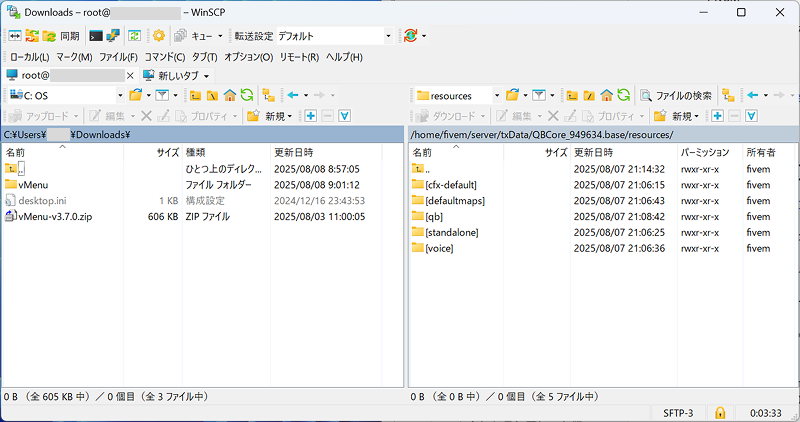This screenshot has width=800, height=422.
Task: Go to remote parent directory icon
Action: [572, 95]
